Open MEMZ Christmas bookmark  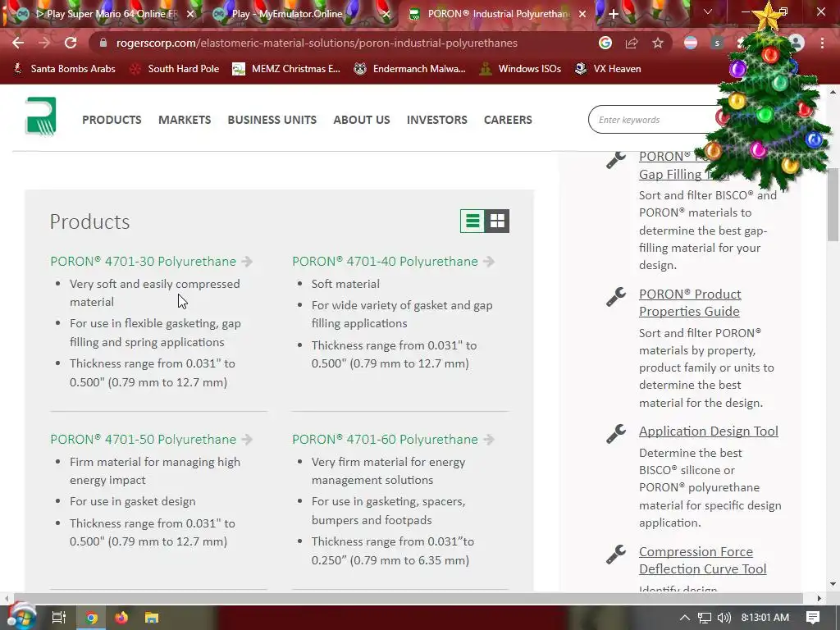pyautogui.click(x=286, y=69)
